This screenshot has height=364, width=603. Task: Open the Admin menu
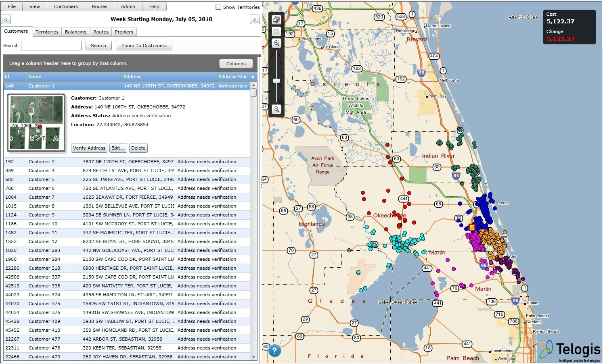tap(128, 6)
